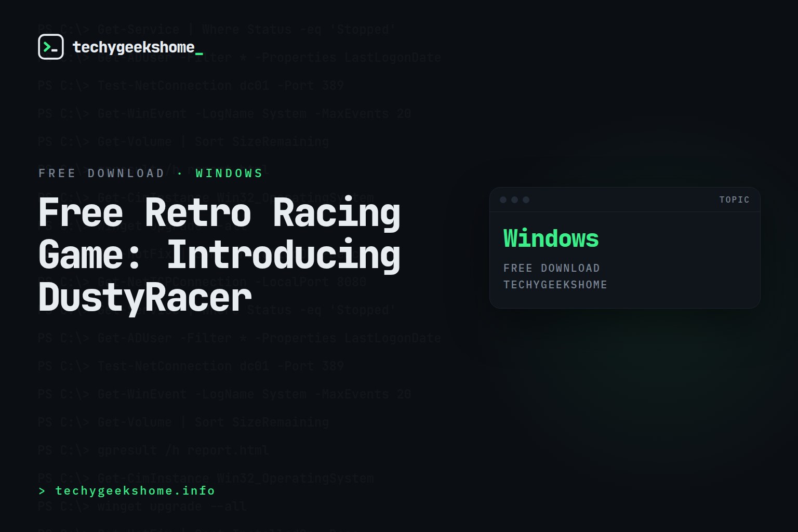Select the "FREE DOWNLOAD" label above the headline
The image size is (798, 532).
click(x=101, y=173)
